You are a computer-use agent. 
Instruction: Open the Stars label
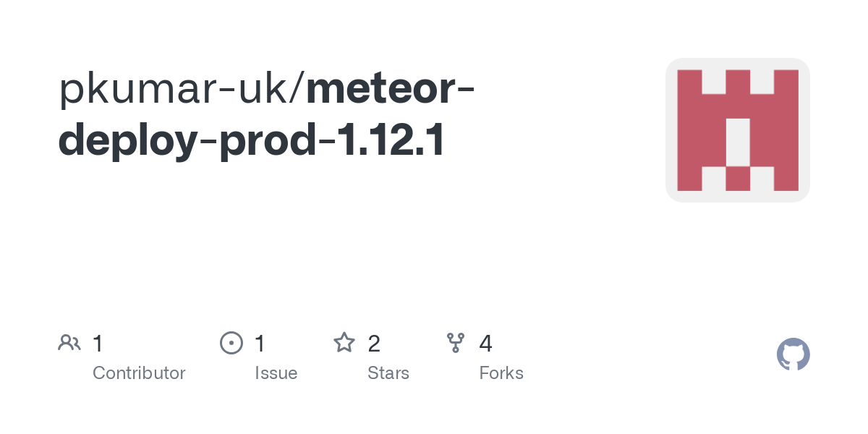tap(388, 373)
